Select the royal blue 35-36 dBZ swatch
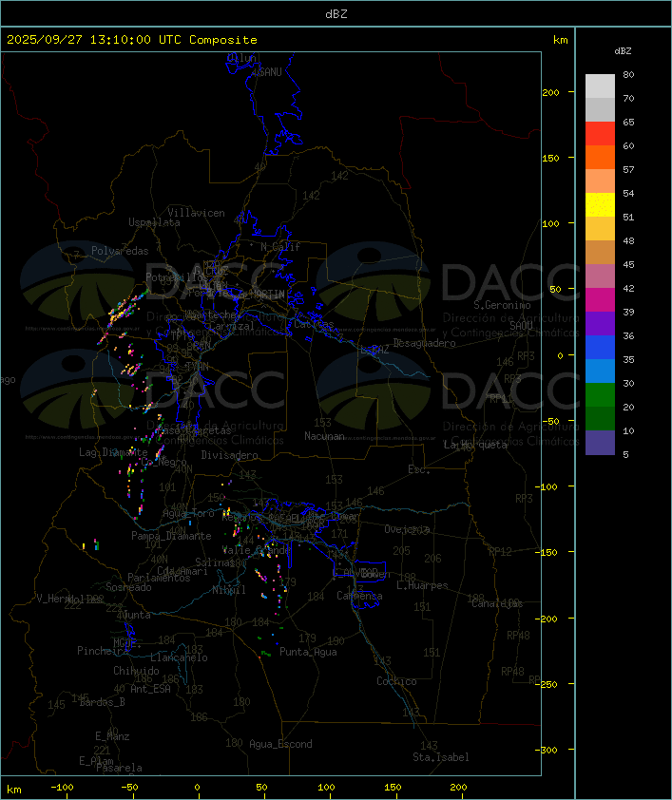The width and height of the screenshot is (672, 800). 600,348
